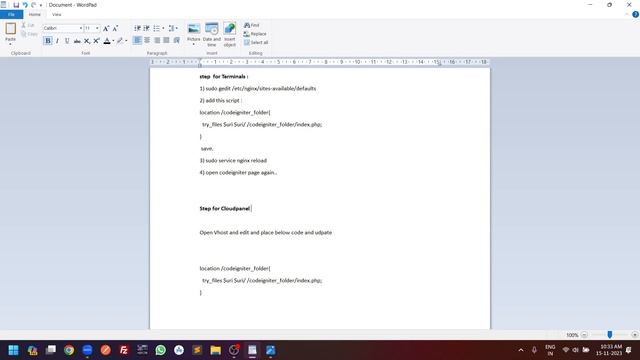
Task: Open the text color dropdown arrow
Action: click(113, 41)
